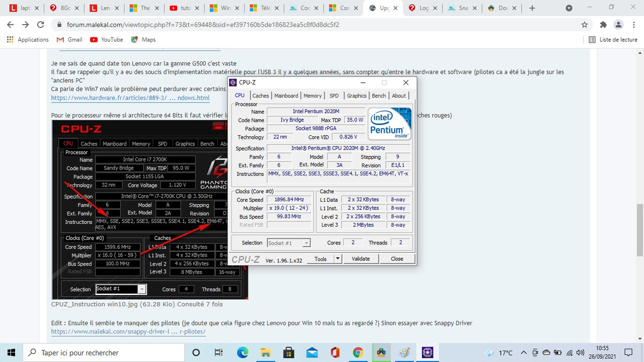The image size is (644, 362).
Task: Open the Chrome extensions puzzle icon
Action: pyautogui.click(x=603, y=25)
